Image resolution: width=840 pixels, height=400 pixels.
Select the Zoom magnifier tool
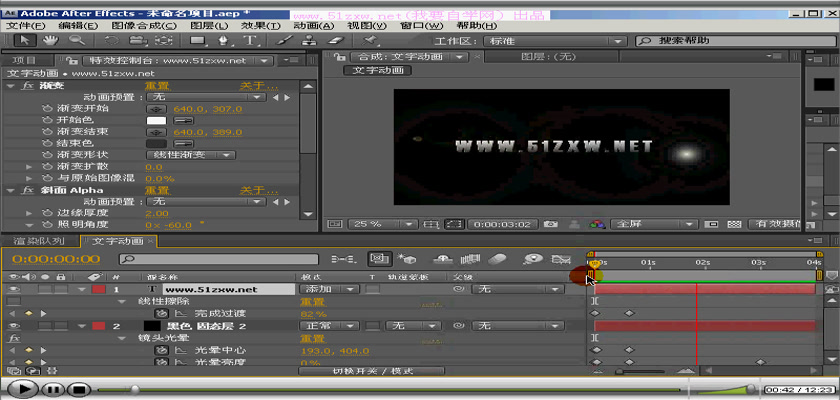tap(77, 40)
